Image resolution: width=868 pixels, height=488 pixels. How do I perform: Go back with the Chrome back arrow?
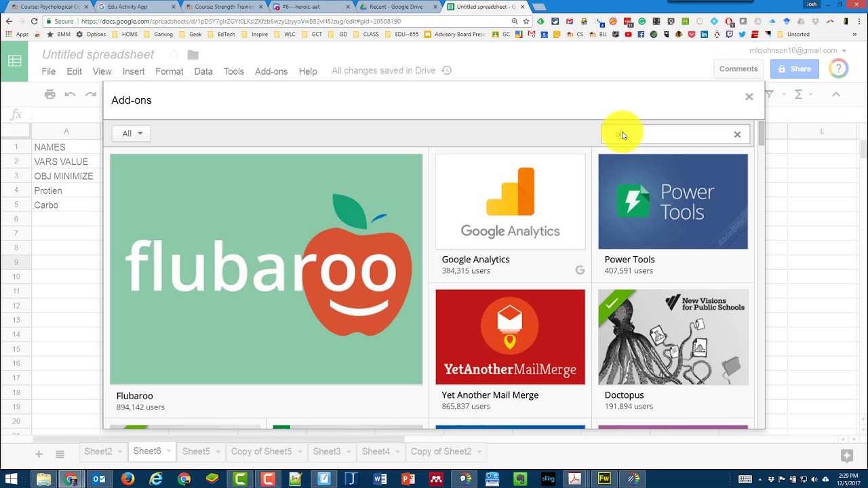9,21
